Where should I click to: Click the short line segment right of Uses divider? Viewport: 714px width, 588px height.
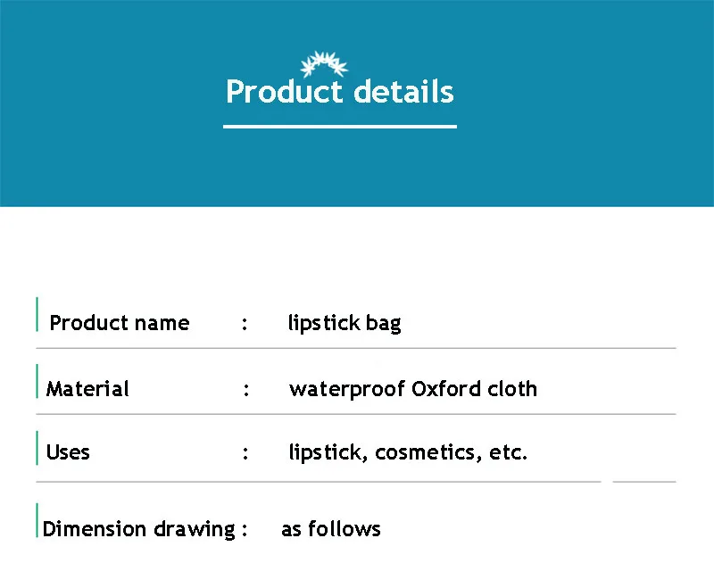643,482
